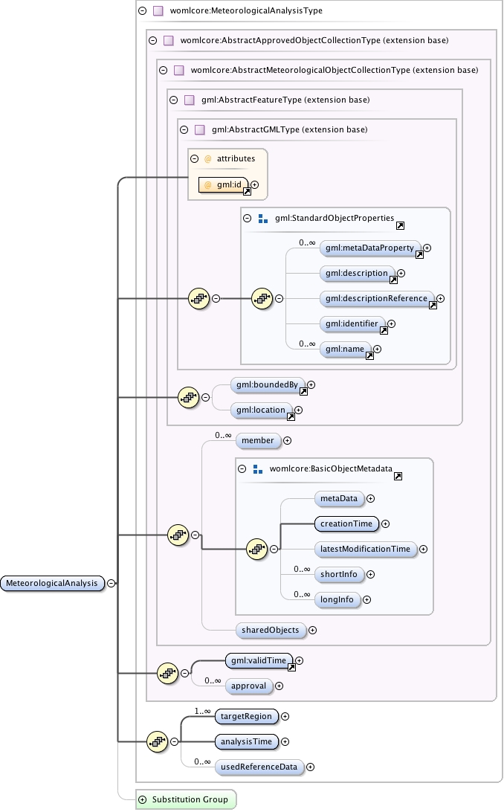Click the sequence icon inside womlcore:BasicObjectMetadata
This screenshot has width=504, height=812.
pyautogui.click(x=256, y=549)
